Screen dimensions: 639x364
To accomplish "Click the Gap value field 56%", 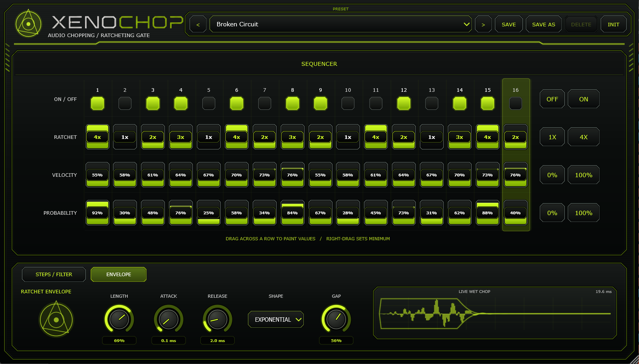I will pos(336,340).
